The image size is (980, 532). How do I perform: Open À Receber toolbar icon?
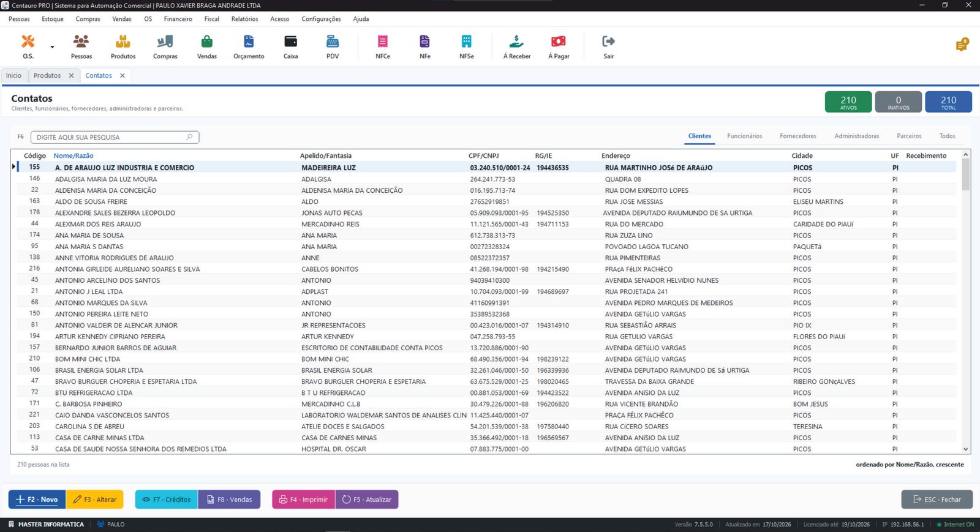coord(517,47)
